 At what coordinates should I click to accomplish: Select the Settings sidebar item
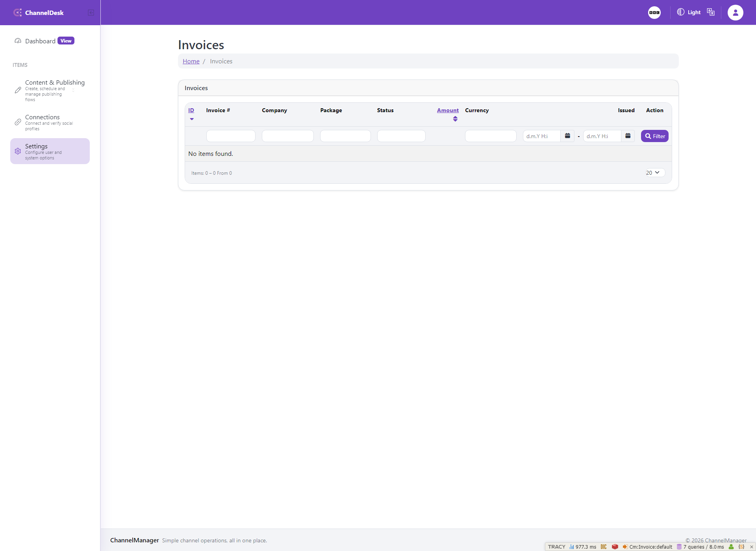[x=50, y=151]
